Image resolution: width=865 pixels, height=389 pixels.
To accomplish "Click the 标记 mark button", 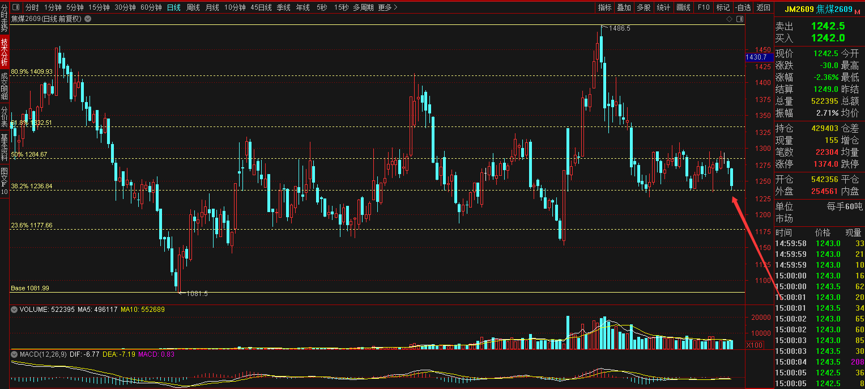I will pyautogui.click(x=722, y=7).
